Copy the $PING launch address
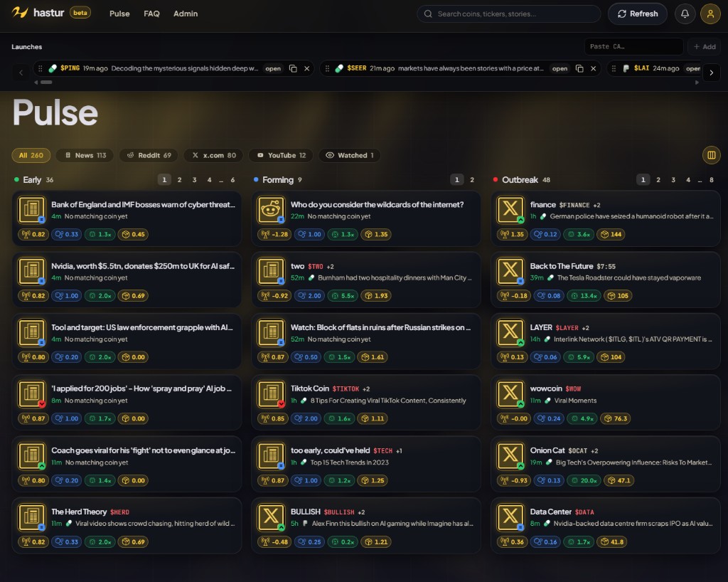728x582 pixels. pos(293,68)
